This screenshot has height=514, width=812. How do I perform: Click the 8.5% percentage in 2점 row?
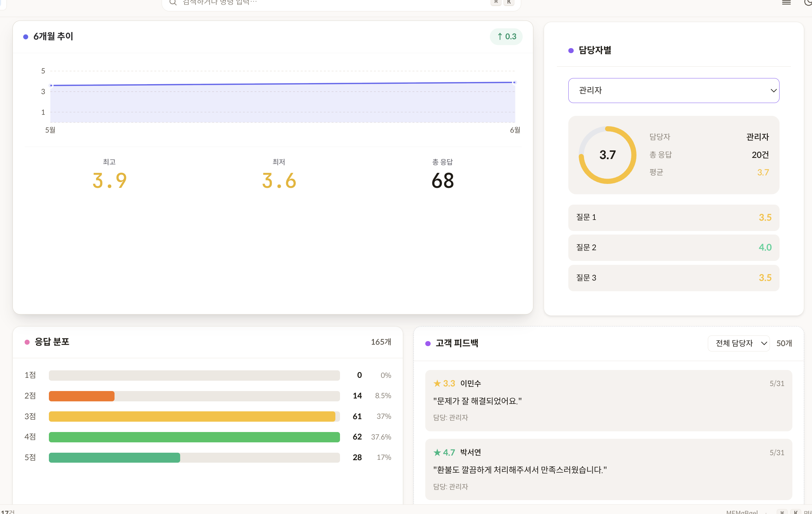click(383, 396)
